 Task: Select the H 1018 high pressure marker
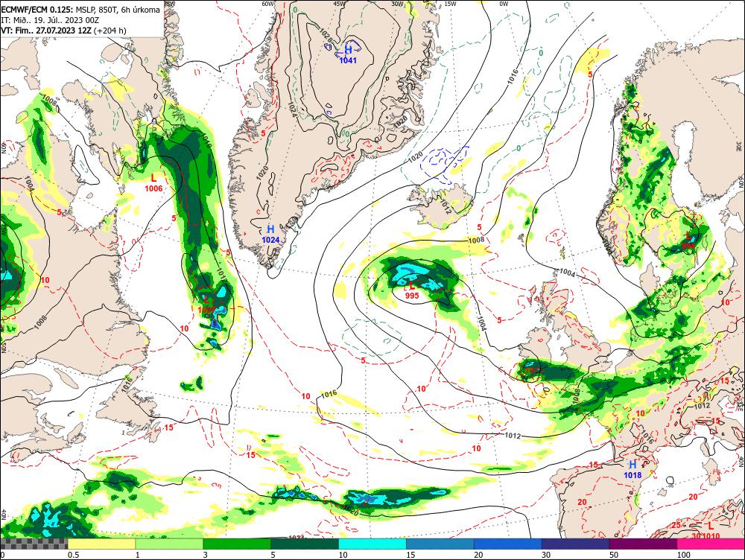pyautogui.click(x=633, y=469)
